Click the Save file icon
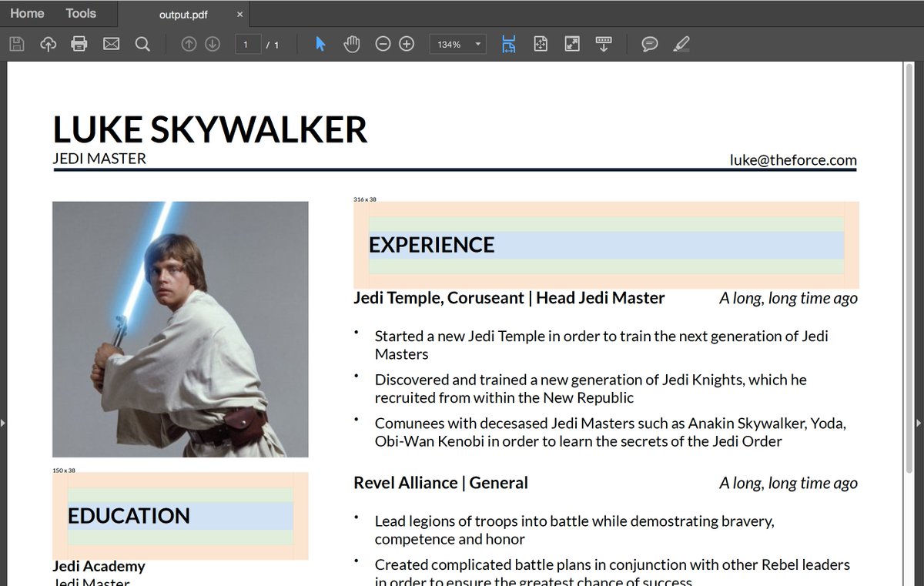 point(16,44)
